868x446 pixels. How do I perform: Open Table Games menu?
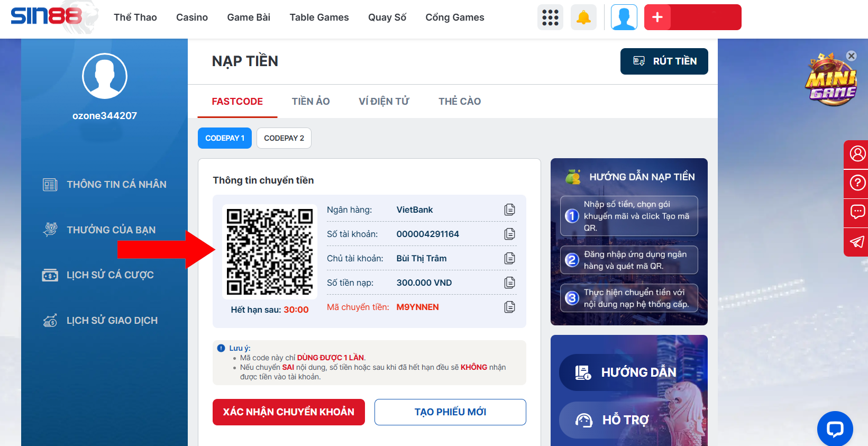tap(319, 17)
